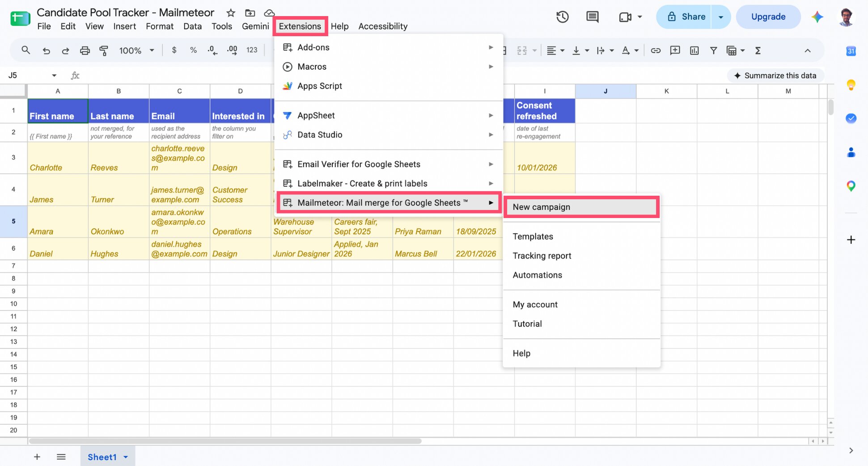Star the document title
868x466 pixels.
click(x=231, y=13)
